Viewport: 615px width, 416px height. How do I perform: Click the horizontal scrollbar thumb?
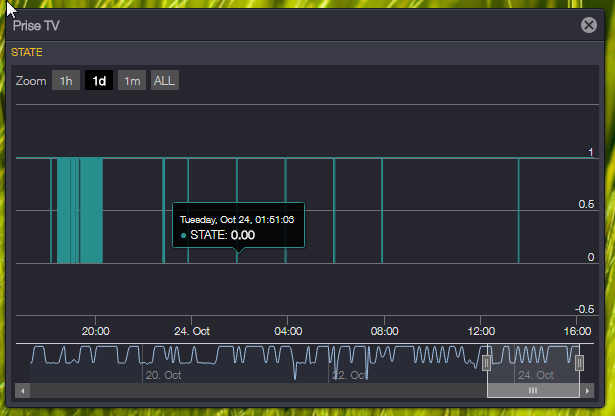point(533,390)
